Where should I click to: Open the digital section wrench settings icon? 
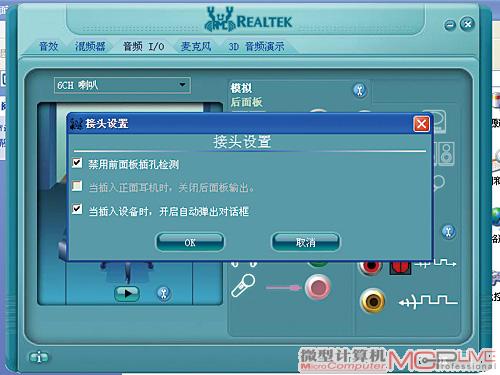(448, 231)
